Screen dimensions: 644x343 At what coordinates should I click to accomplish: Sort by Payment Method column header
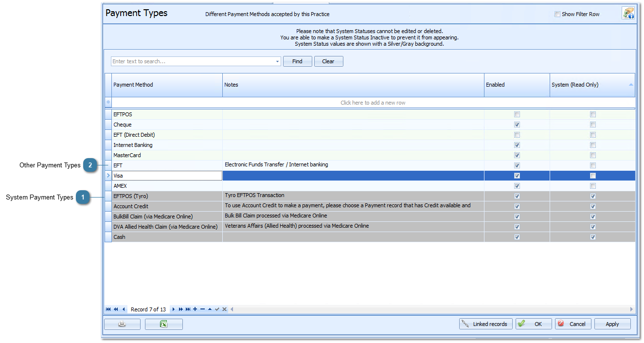(x=167, y=85)
